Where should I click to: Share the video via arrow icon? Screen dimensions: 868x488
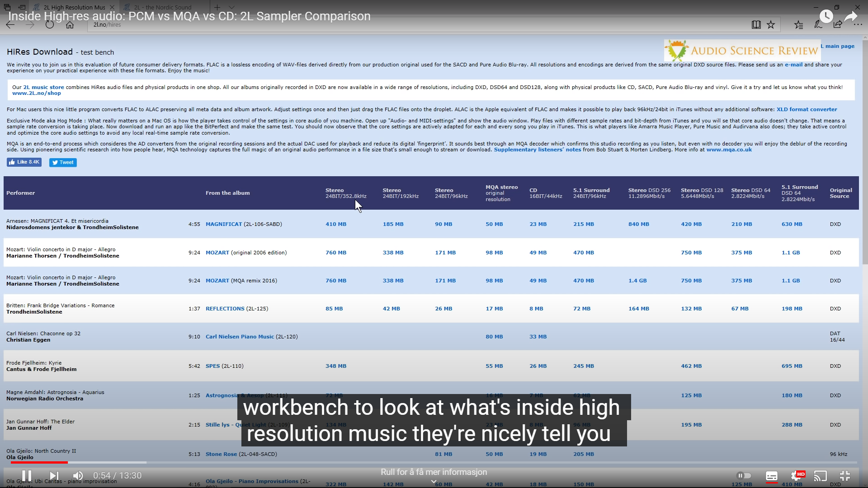[851, 17]
